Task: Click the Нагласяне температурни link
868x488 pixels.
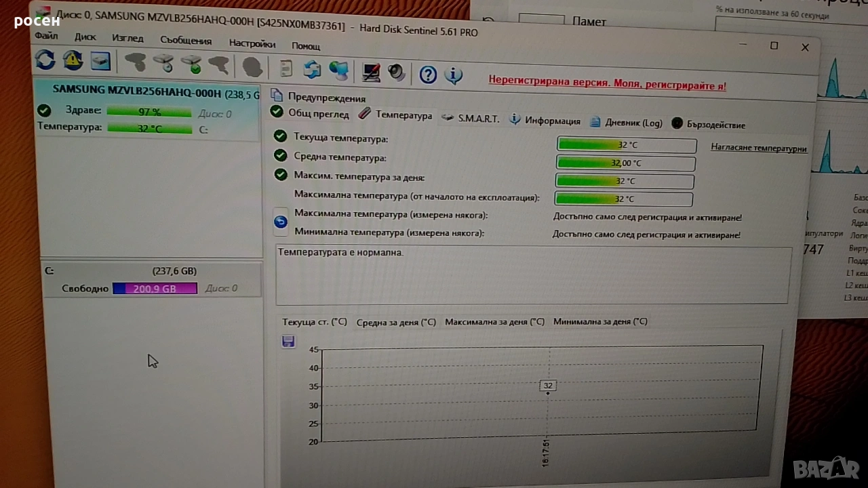Action: point(758,148)
